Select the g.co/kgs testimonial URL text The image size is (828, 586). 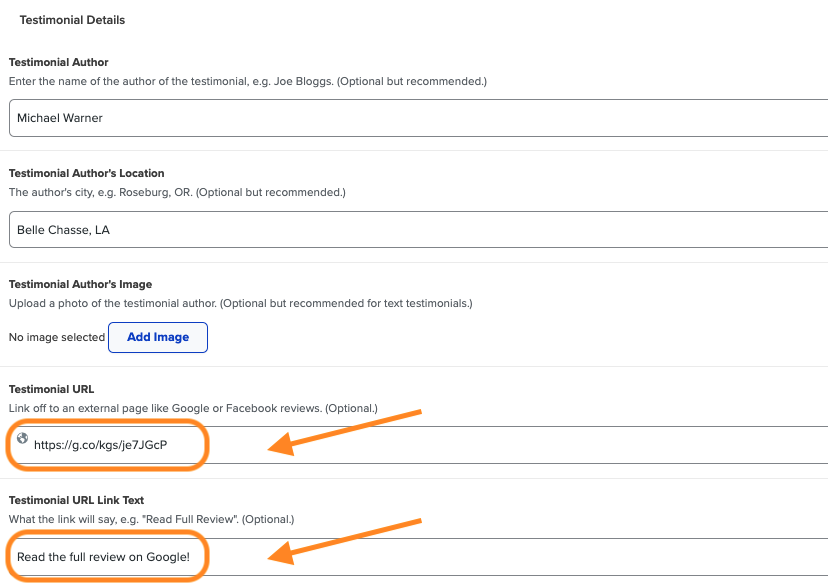coord(100,445)
